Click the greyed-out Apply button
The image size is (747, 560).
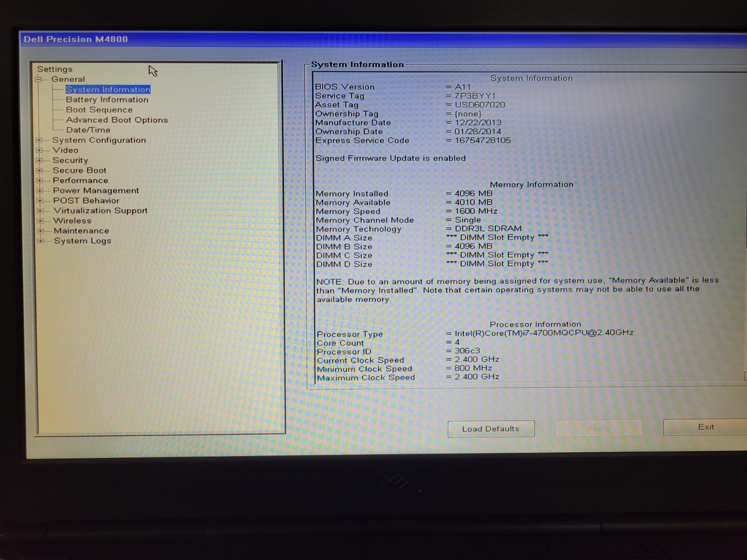tap(599, 428)
